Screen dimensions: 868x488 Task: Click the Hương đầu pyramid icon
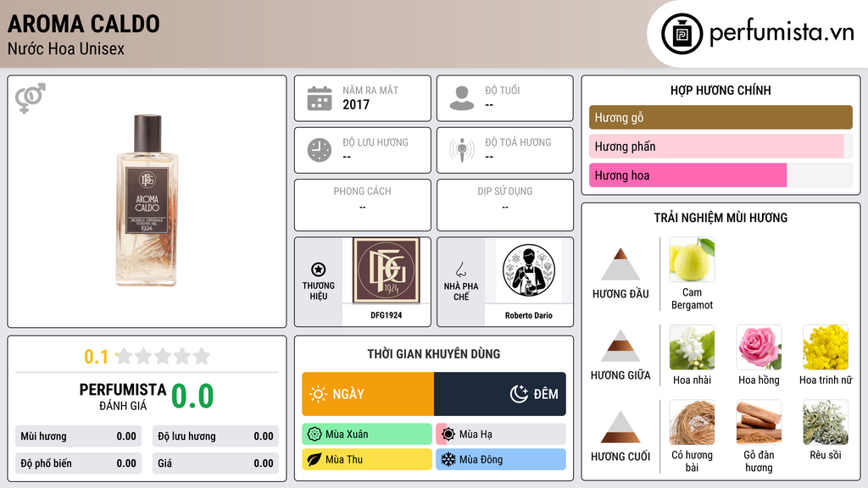[620, 264]
